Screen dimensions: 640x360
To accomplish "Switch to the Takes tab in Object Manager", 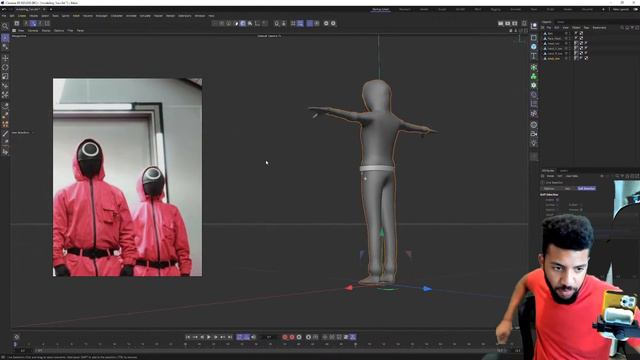I will click(x=561, y=22).
